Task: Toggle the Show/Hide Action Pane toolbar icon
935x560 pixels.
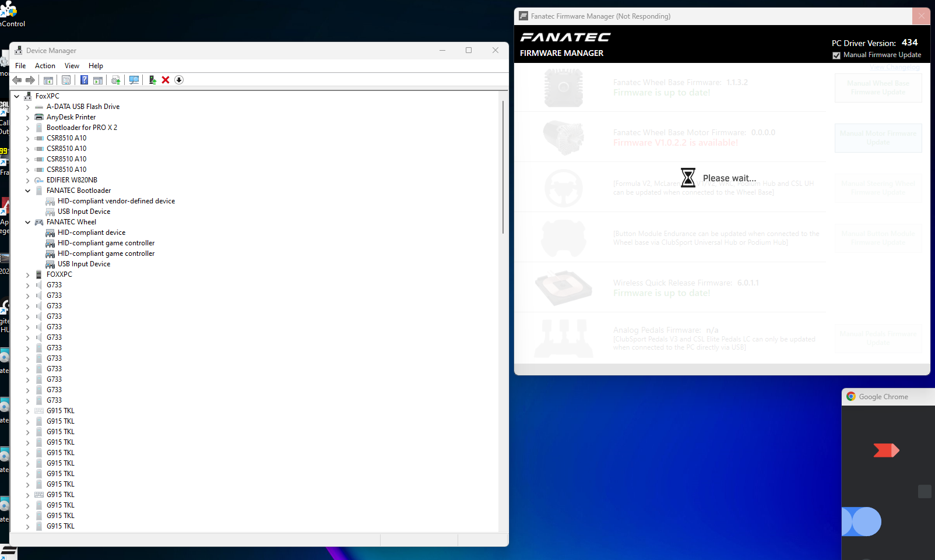Action: point(98,80)
